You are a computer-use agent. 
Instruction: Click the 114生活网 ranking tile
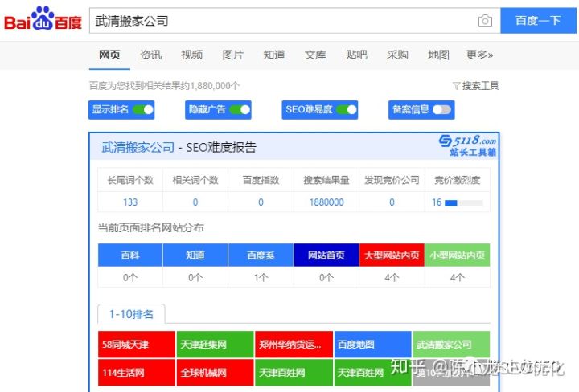(137, 373)
